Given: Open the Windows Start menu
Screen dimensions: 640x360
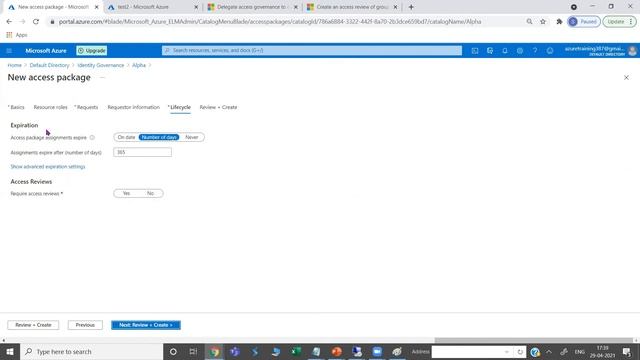Looking at the screenshot, I should pyautogui.click(x=10, y=351).
